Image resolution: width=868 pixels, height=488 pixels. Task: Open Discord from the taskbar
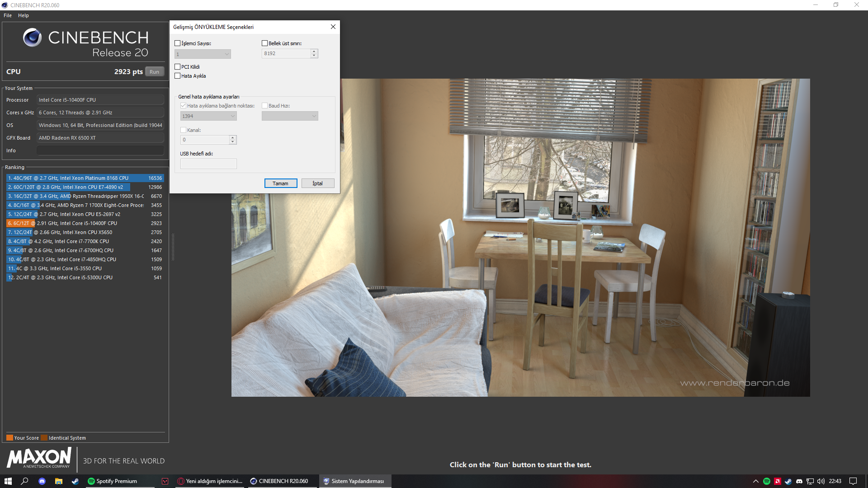click(42, 481)
